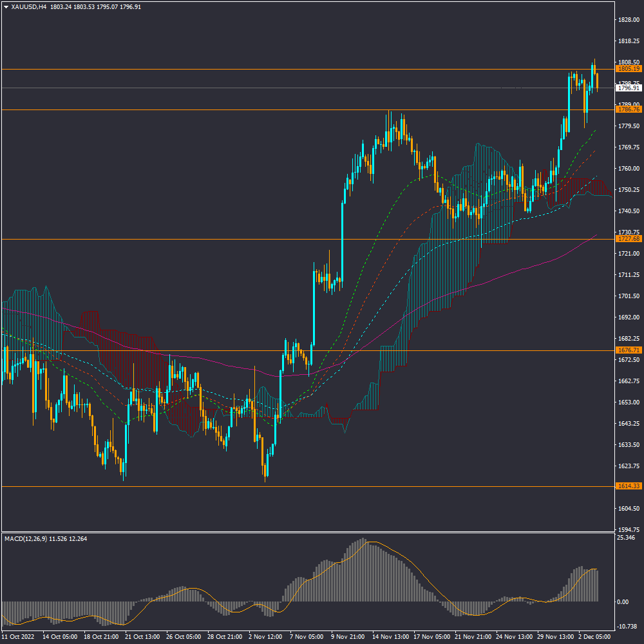Click the 25.346 value on MACD scale
Screen dimensions: 644x644
click(x=626, y=538)
